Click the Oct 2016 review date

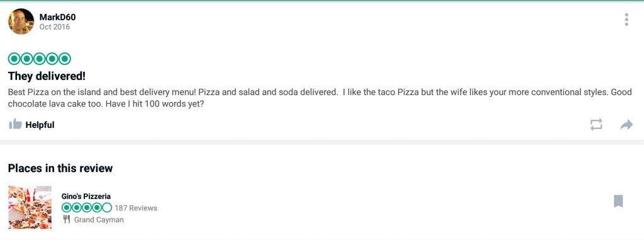coord(55,27)
